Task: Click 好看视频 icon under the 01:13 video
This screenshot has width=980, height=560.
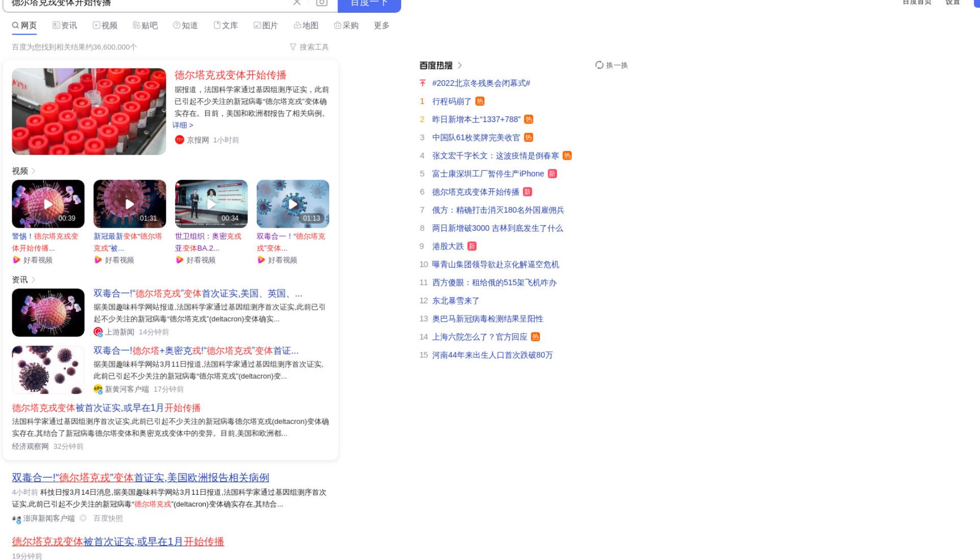Action: pyautogui.click(x=261, y=260)
